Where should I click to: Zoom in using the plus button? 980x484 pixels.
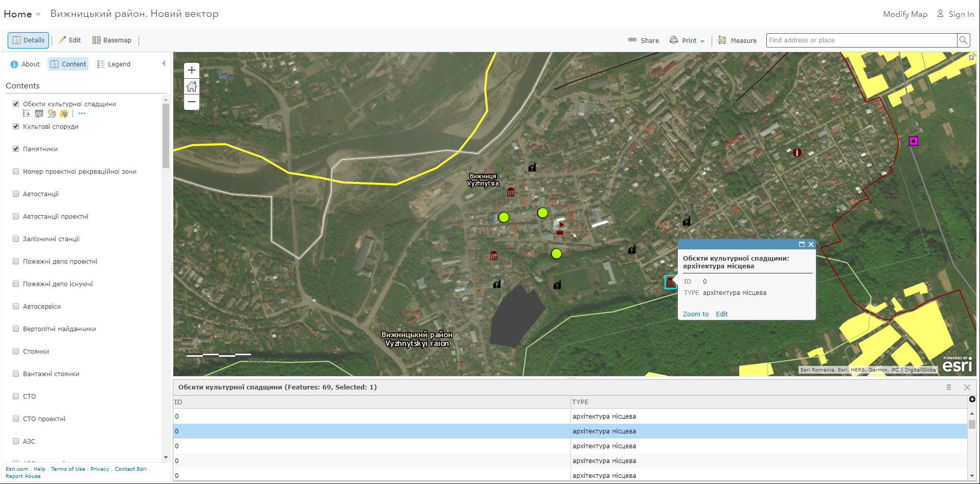(x=191, y=70)
